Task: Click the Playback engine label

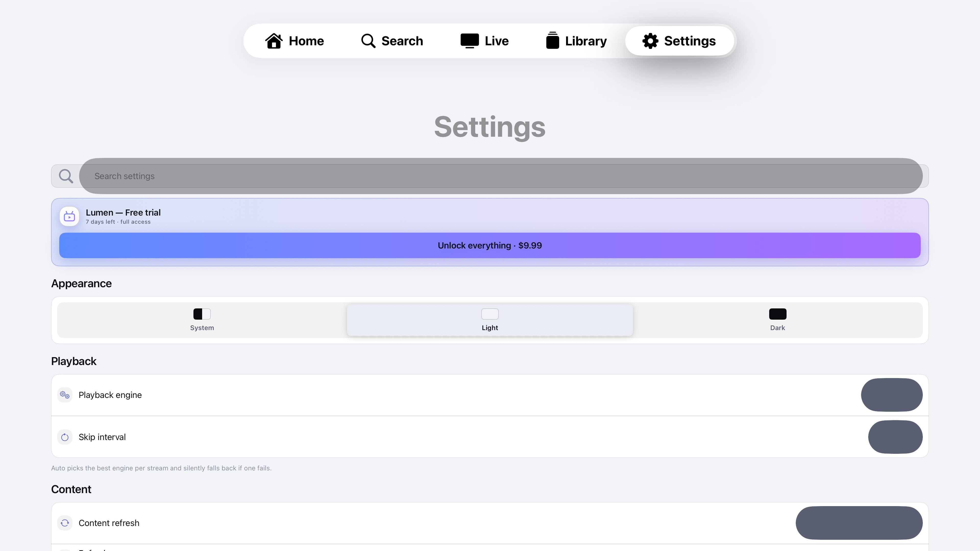Action: click(110, 395)
